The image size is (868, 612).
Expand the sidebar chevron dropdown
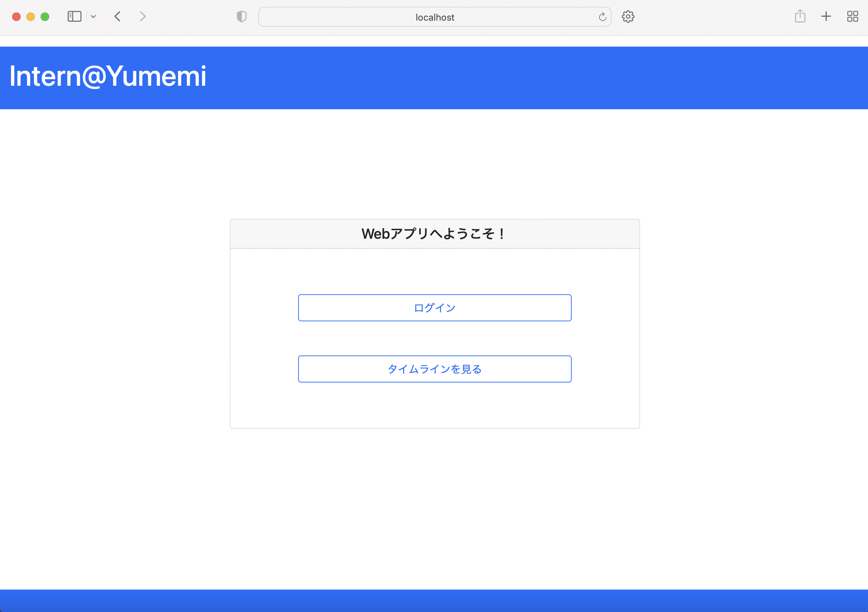pos(94,16)
